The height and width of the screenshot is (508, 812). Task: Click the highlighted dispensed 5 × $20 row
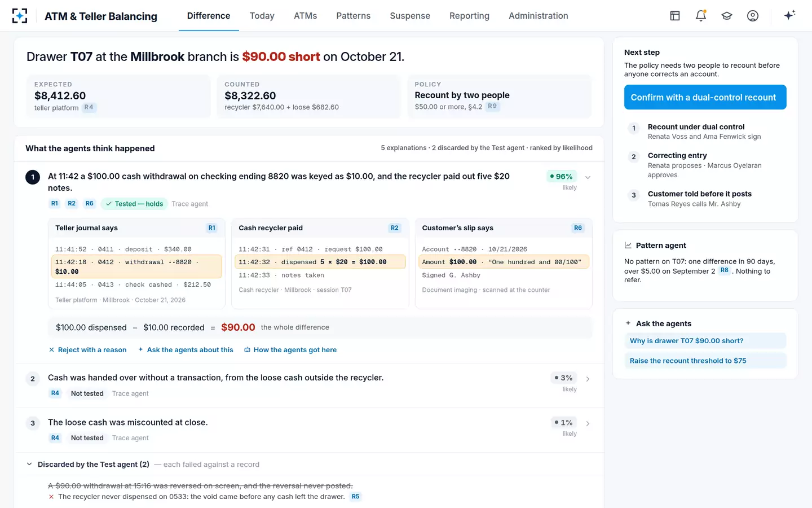coord(320,262)
